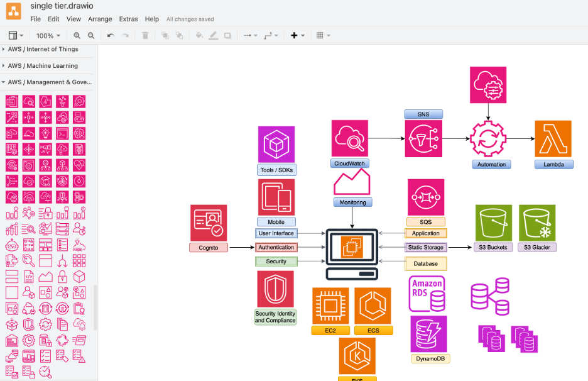
Task: Select the Static Storage label box
Action: (426, 247)
